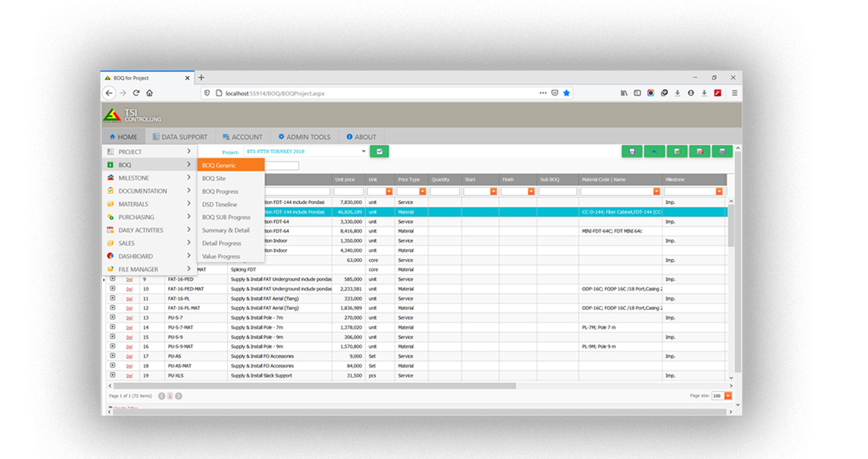Confirm project selection with the green checkmark button
Viewport: 868px width, 459px height.
pyautogui.click(x=379, y=151)
